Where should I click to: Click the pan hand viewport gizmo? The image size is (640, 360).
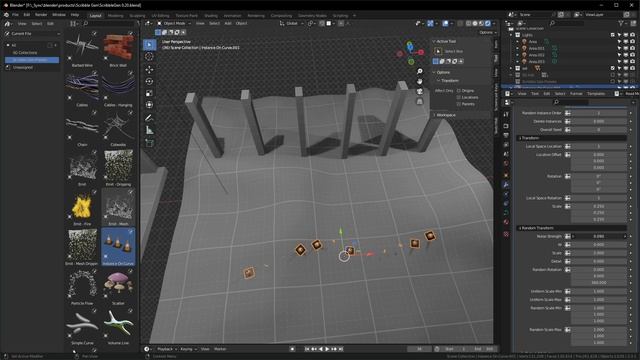(x=420, y=81)
